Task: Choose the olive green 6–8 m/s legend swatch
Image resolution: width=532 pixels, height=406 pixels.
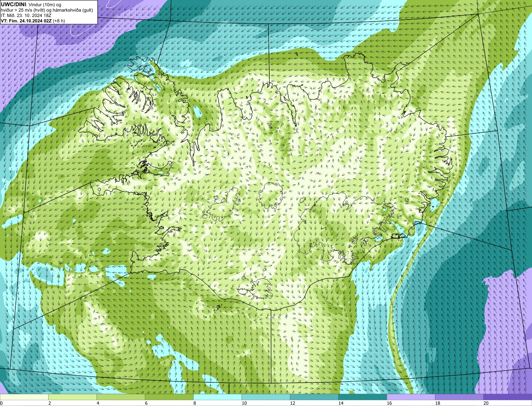Action: 169,397
